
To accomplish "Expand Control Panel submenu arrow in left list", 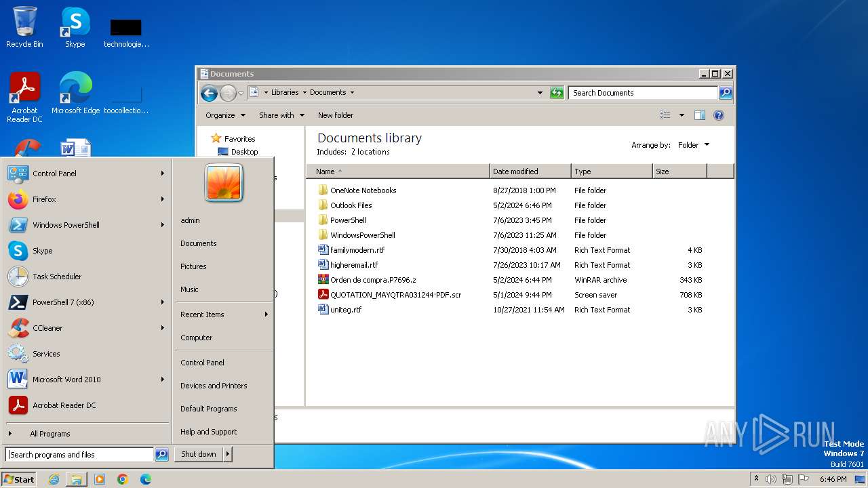I will point(163,174).
